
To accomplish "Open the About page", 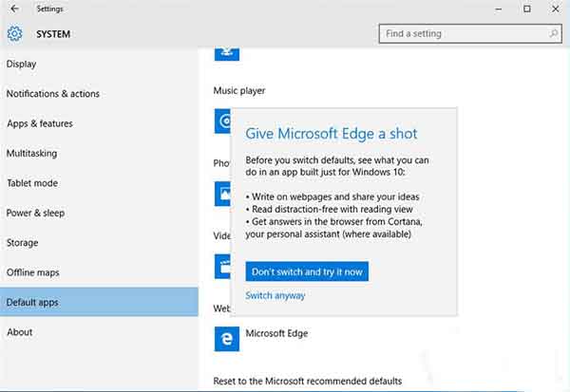I will coord(20,332).
